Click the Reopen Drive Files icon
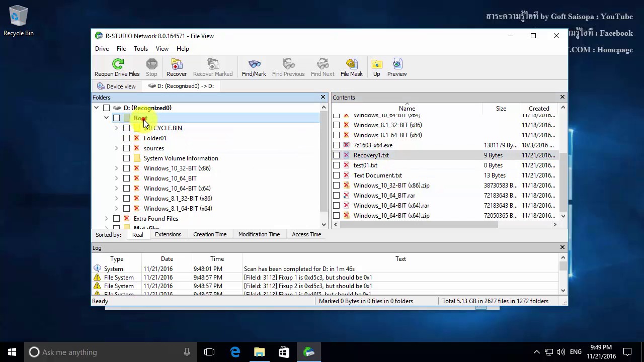This screenshot has width=644, height=362. coord(118,64)
